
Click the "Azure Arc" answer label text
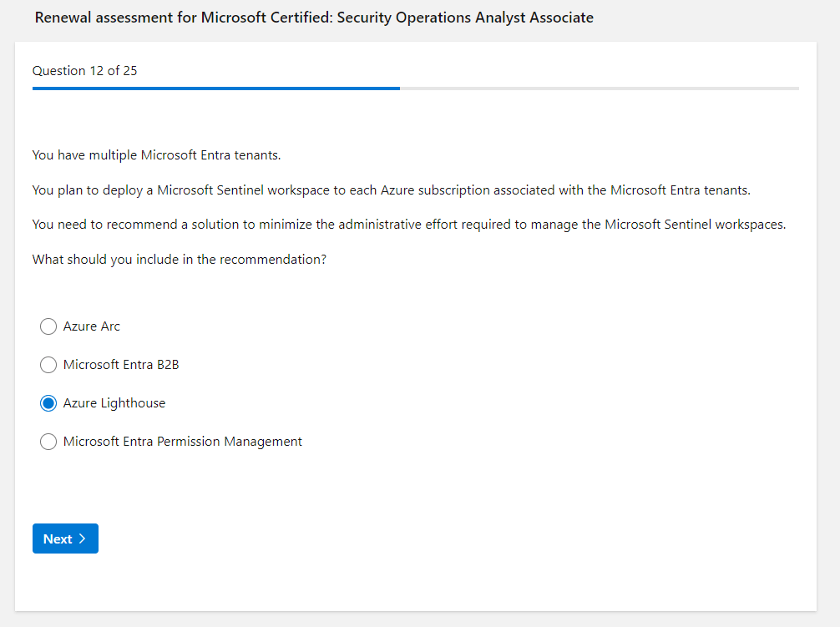point(92,326)
